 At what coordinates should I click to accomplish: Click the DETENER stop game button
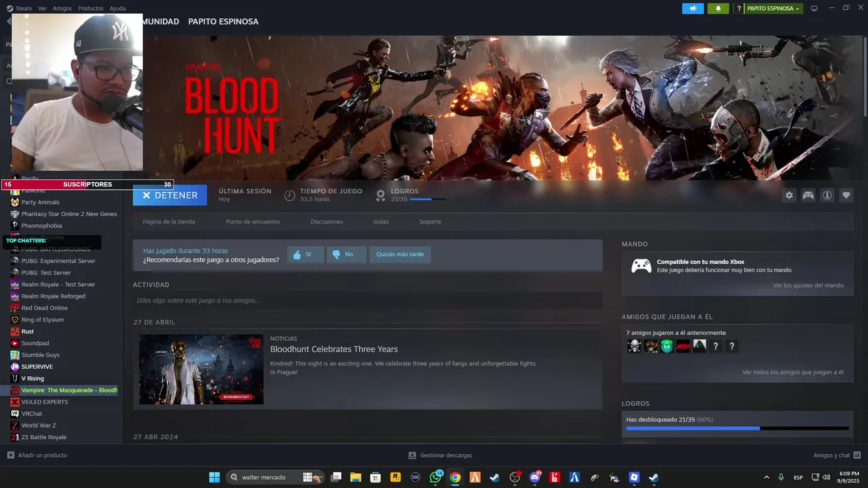tap(170, 195)
